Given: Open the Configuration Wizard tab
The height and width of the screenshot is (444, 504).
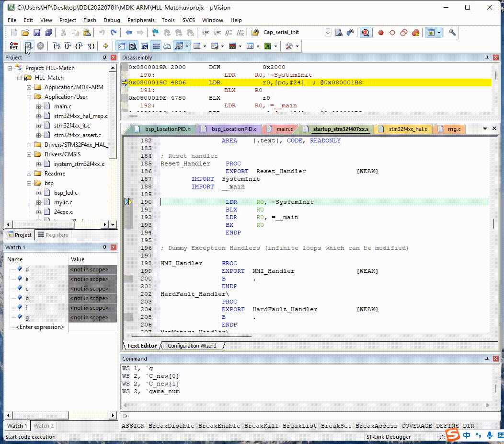Looking at the screenshot, I should [192, 346].
